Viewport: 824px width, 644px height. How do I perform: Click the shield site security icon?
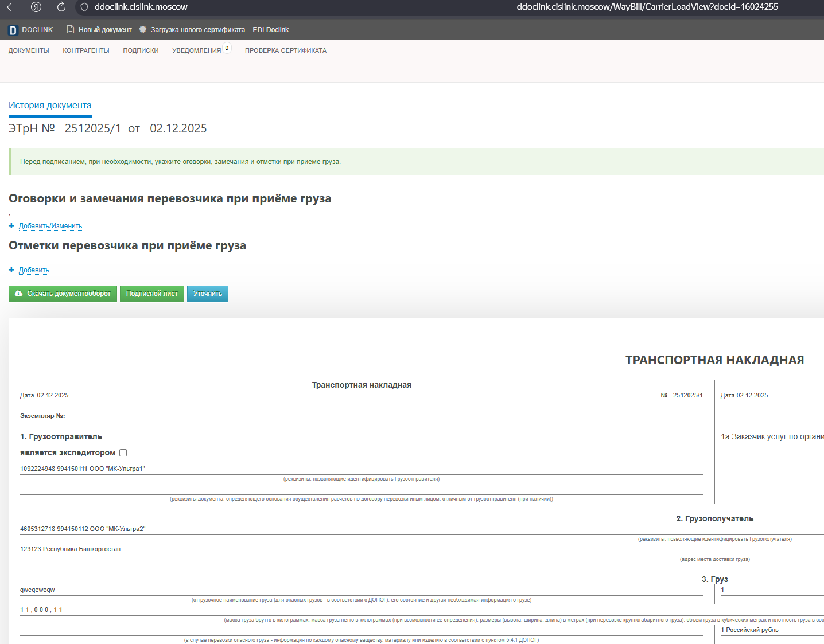click(84, 7)
